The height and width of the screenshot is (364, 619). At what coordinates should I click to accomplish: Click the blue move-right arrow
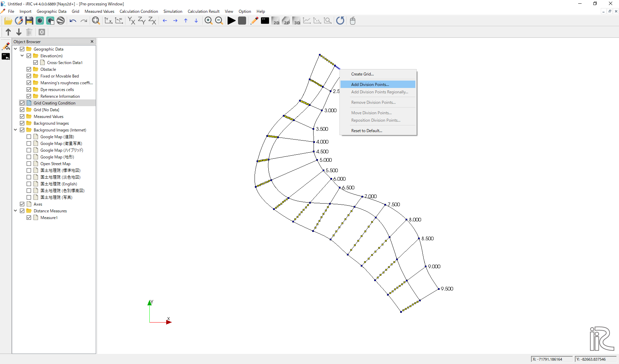(x=175, y=21)
